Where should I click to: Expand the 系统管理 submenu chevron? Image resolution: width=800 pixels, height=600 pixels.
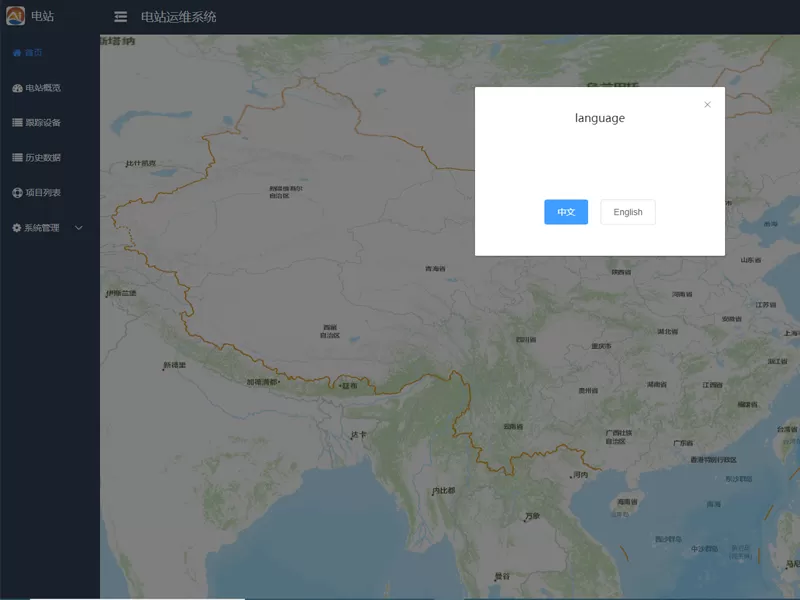[79, 228]
